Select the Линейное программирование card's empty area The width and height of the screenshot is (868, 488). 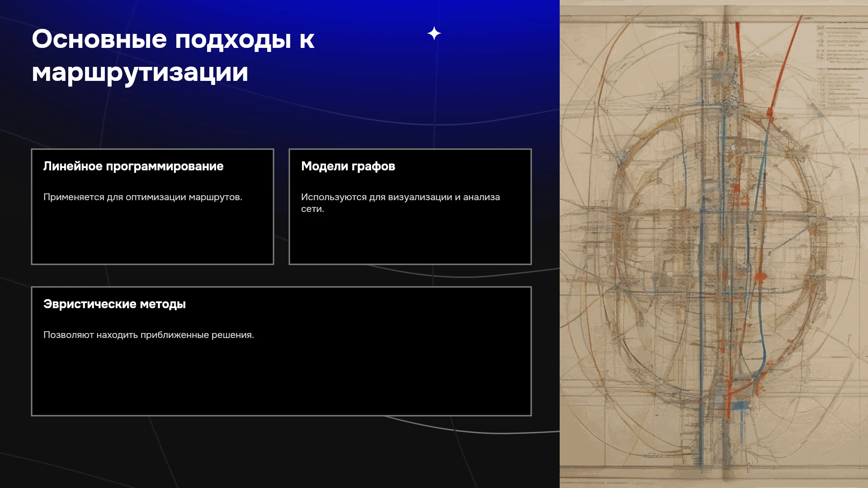point(152,235)
